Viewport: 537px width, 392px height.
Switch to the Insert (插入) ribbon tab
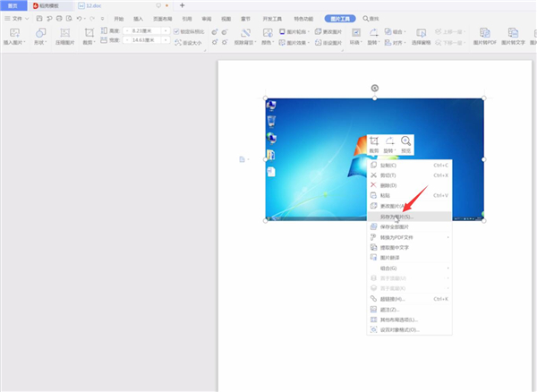137,17
